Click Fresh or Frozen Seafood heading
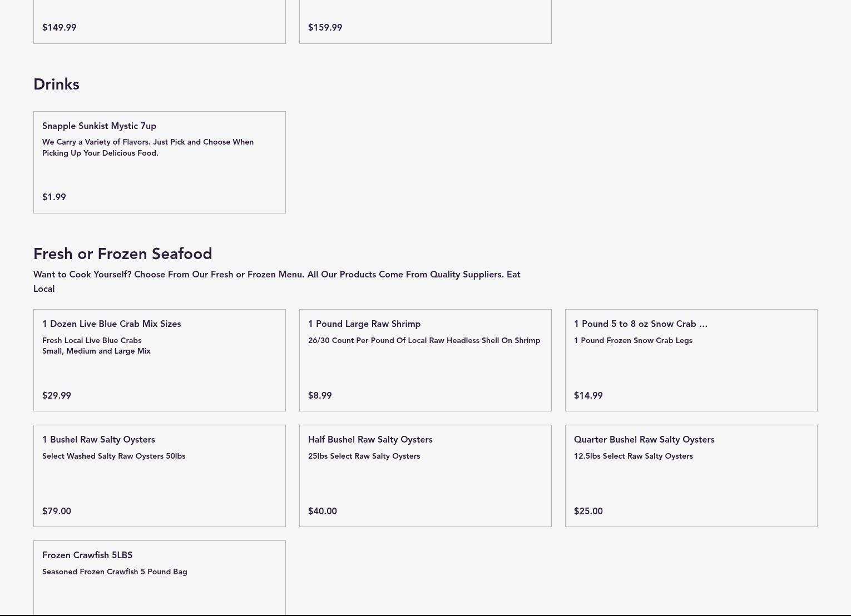The height and width of the screenshot is (616, 851). tap(123, 254)
